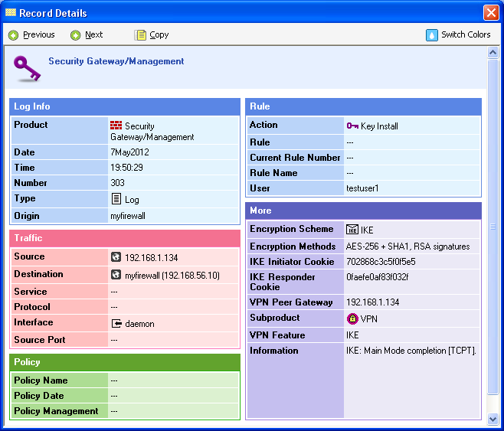Click the daemon interface arrow icon
This screenshot has height=431, width=504.
coord(116,324)
